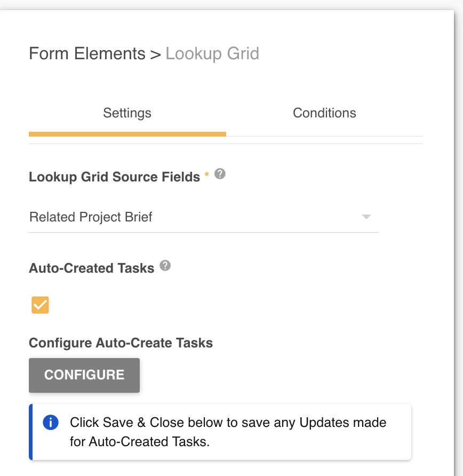Click the Configure Auto-Create Tasks heading

click(x=121, y=343)
